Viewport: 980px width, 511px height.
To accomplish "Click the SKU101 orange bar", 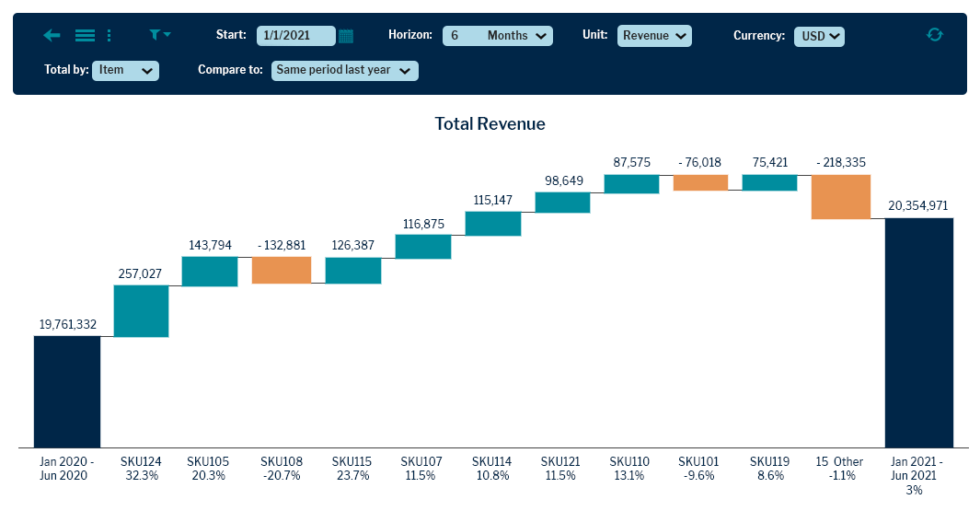I will click(700, 182).
